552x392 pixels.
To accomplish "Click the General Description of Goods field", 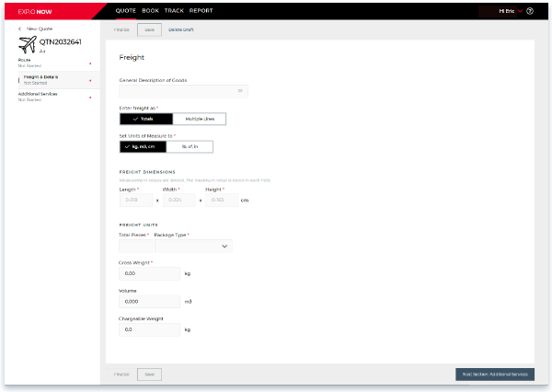I will [x=183, y=91].
